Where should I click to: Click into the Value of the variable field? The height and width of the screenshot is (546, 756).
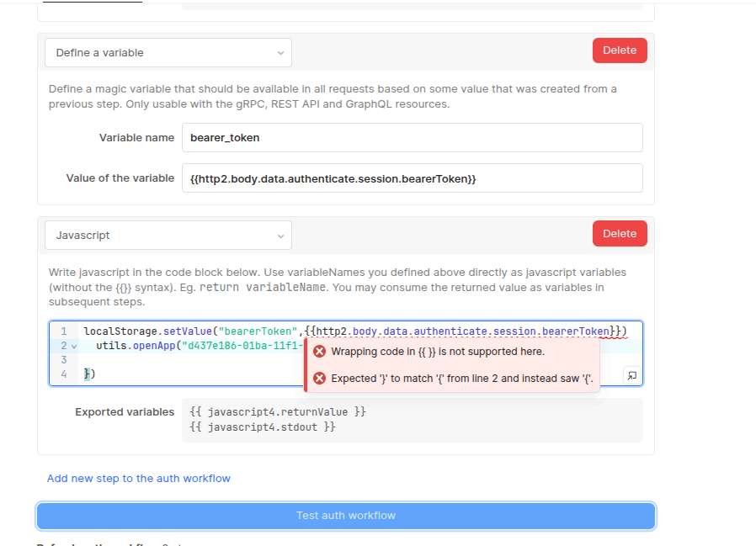(x=412, y=178)
